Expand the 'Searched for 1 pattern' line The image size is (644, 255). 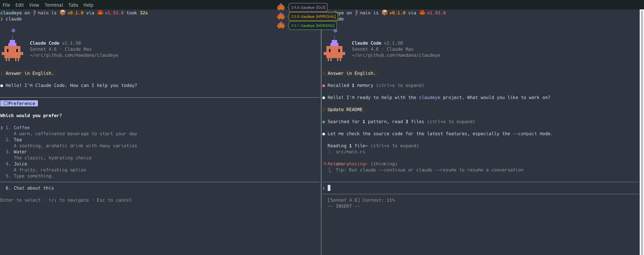point(401,121)
